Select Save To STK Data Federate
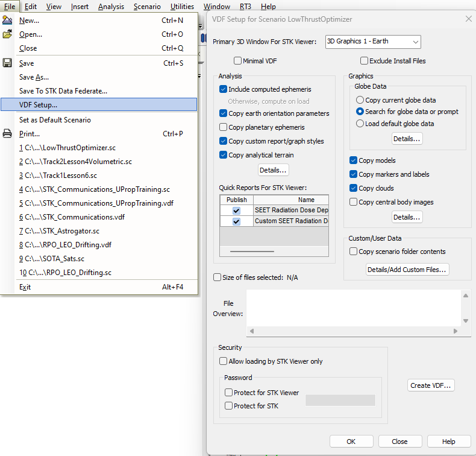 click(99, 91)
